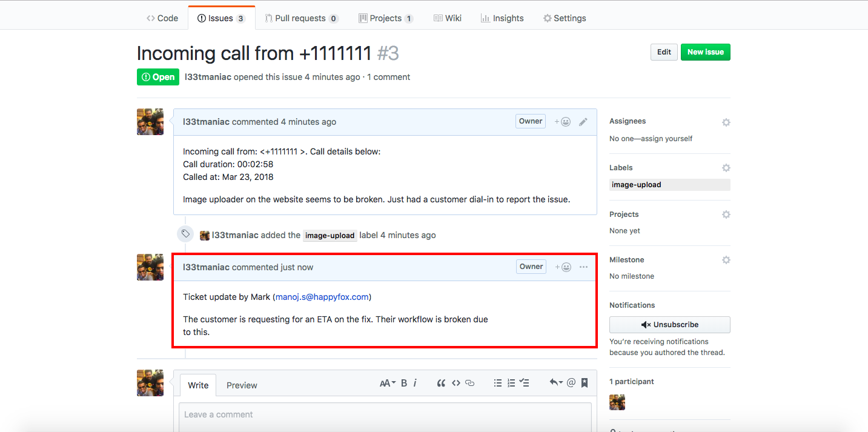868x432 pixels.
Task: Open the latest comment's three-dot menu
Action: click(584, 267)
